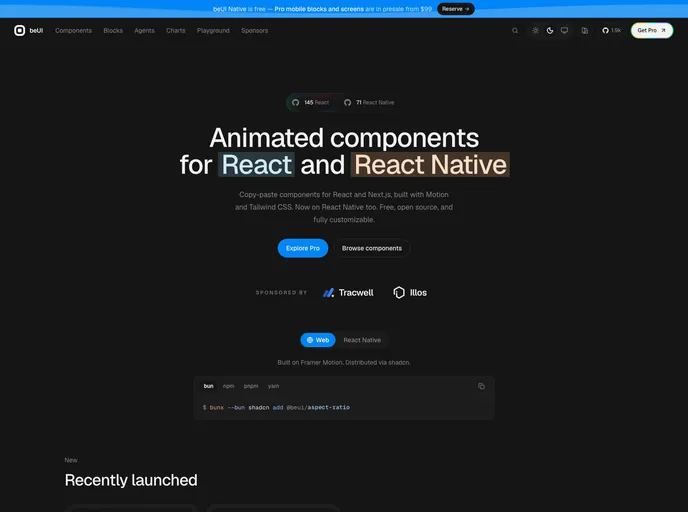Click the 71 React Native GitHub badge

click(x=369, y=102)
